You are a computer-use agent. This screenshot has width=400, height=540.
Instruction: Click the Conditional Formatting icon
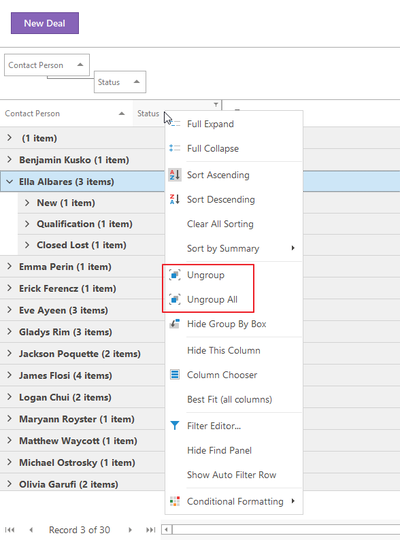click(x=175, y=501)
